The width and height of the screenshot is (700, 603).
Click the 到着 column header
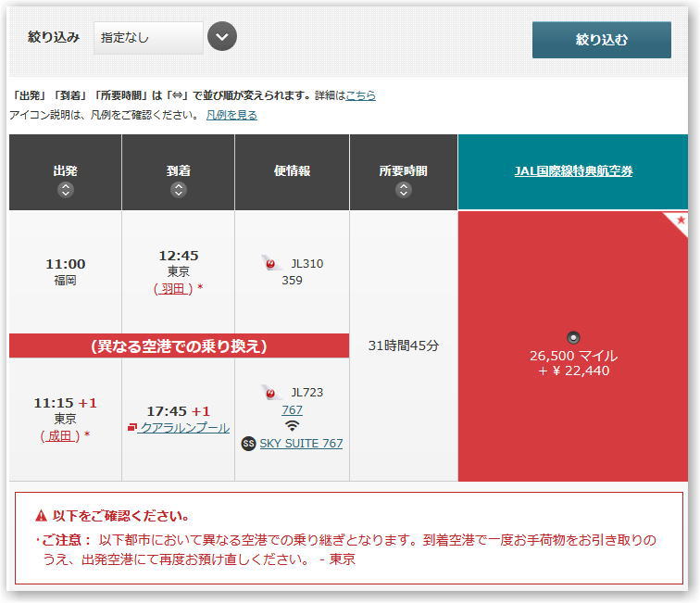pos(178,172)
